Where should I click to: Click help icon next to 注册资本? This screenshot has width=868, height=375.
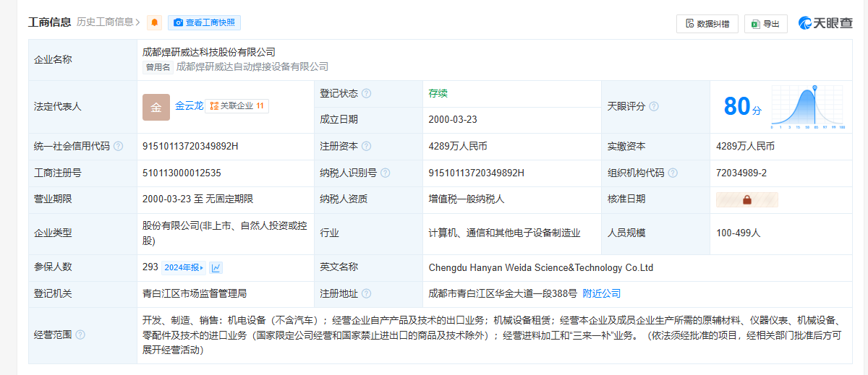click(367, 147)
